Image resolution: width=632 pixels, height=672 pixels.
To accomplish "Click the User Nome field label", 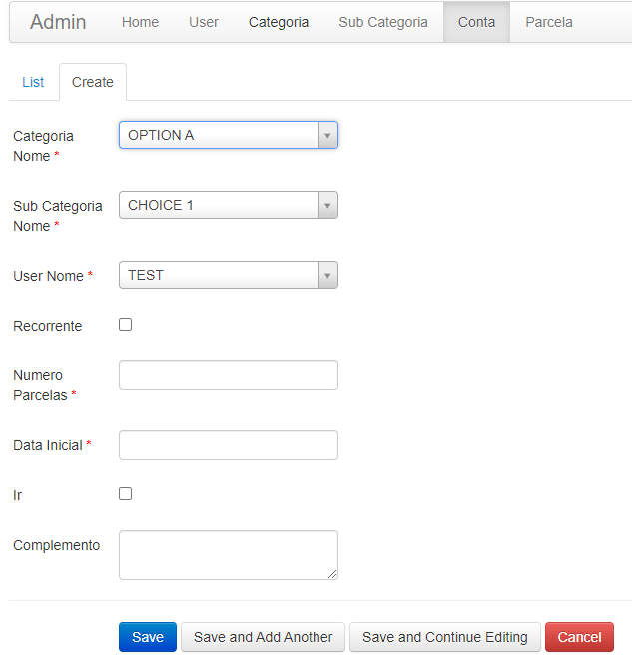I will 53,276.
